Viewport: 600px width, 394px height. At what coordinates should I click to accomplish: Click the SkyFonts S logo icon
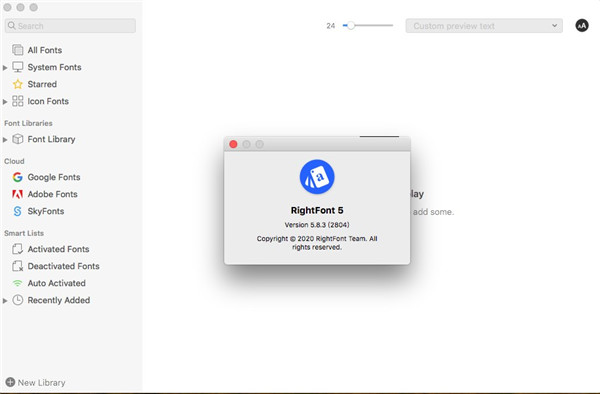18,211
